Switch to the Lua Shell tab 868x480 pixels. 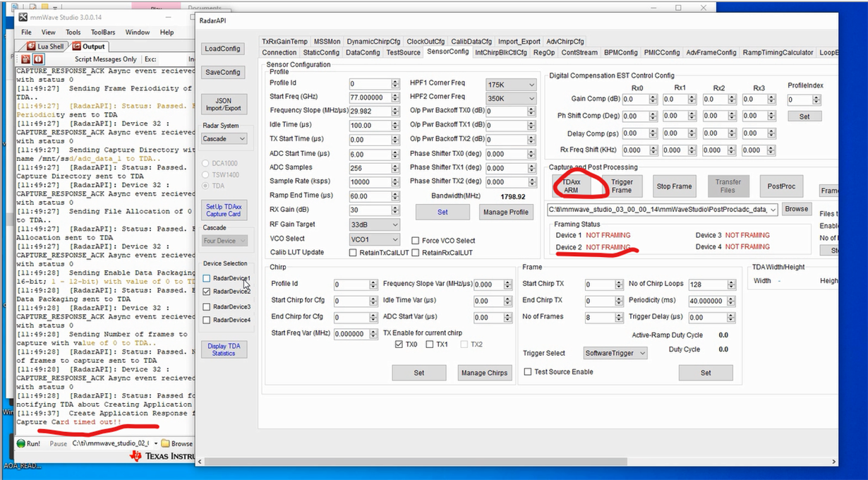[x=44, y=47]
